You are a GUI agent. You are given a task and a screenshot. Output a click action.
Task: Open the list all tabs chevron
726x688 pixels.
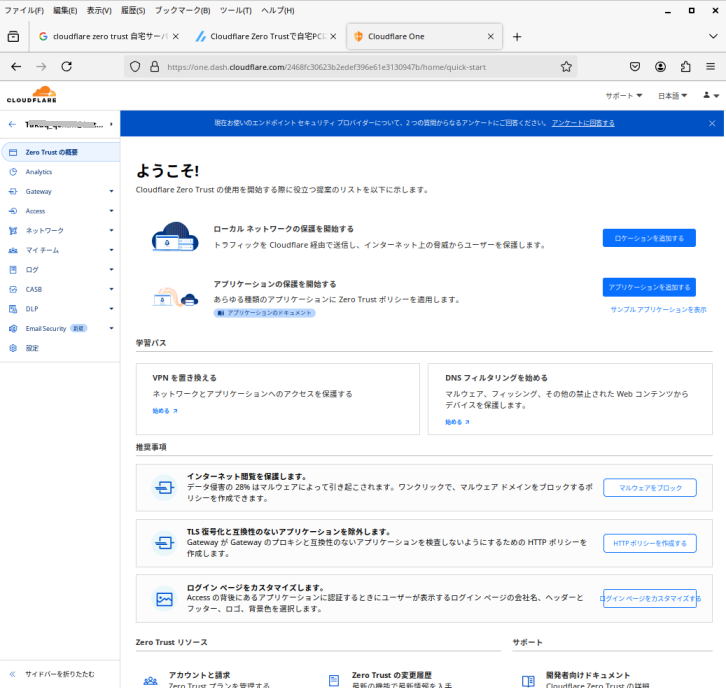tap(713, 36)
